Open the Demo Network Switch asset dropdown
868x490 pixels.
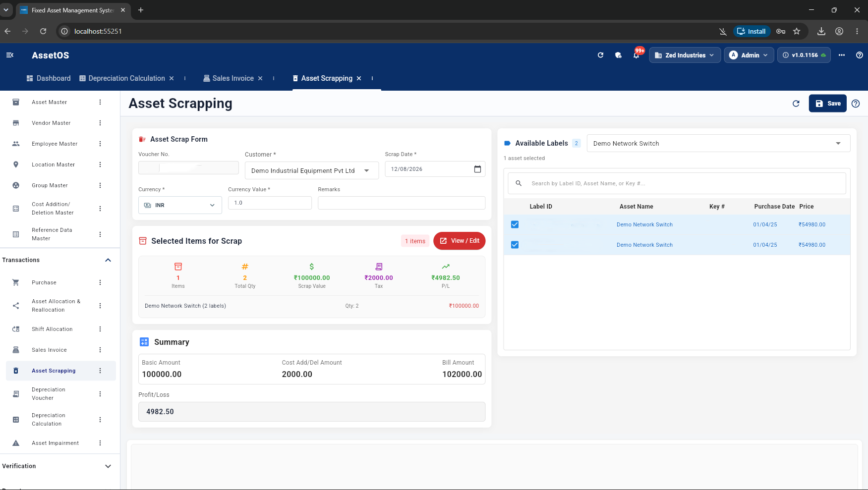pyautogui.click(x=718, y=144)
